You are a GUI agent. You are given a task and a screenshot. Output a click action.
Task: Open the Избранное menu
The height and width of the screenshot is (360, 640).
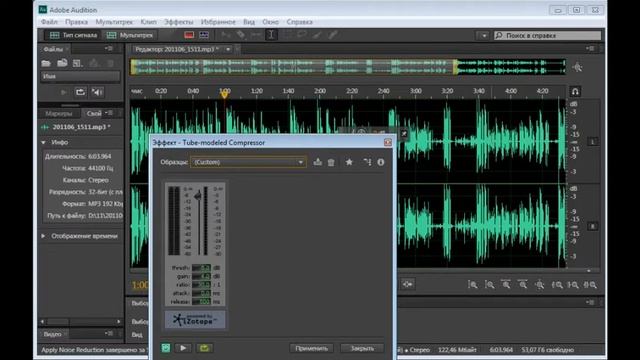pos(218,22)
